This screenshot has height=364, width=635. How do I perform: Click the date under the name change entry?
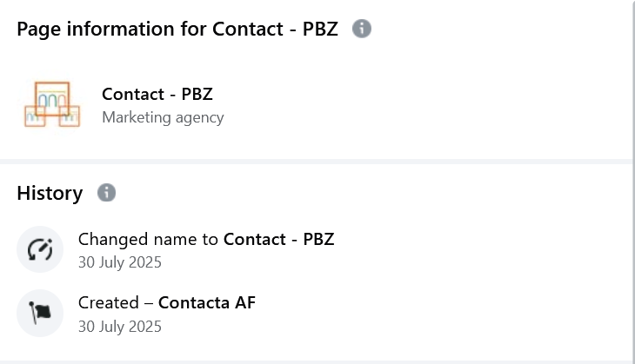point(120,262)
